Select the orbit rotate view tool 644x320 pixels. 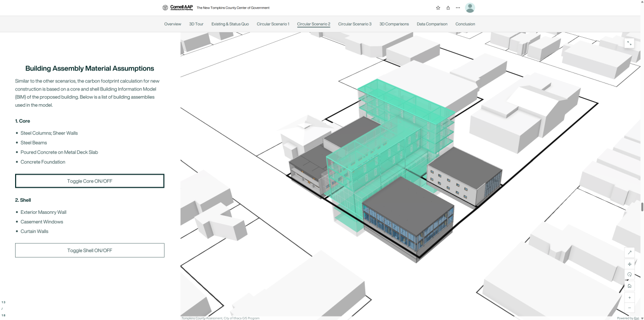pyautogui.click(x=629, y=274)
